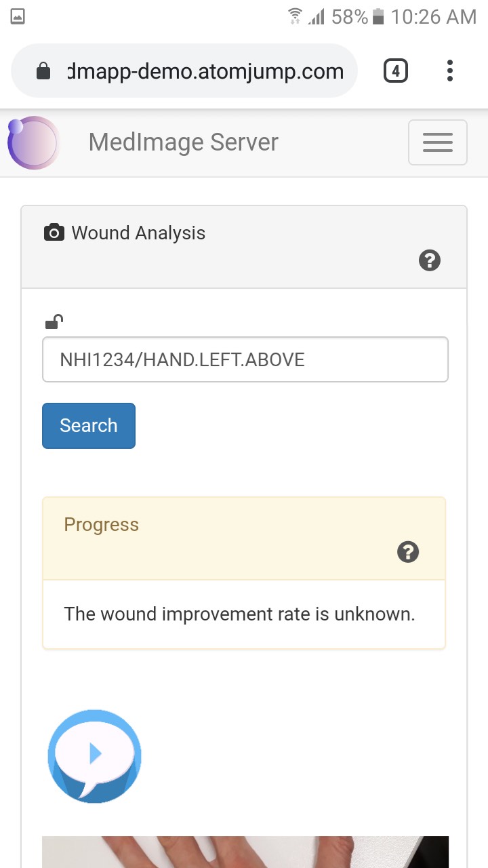The image size is (488, 868).
Task: Open help for the Progress section
Action: tap(408, 552)
